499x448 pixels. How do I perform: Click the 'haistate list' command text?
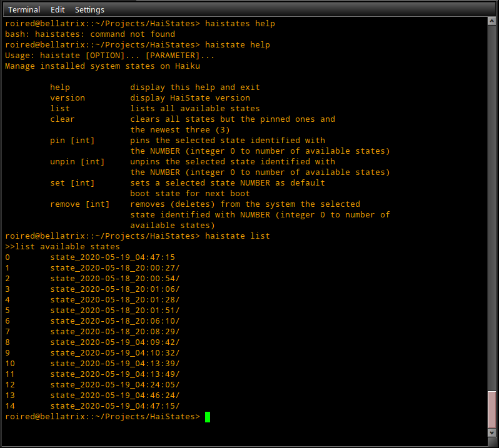tap(238, 236)
